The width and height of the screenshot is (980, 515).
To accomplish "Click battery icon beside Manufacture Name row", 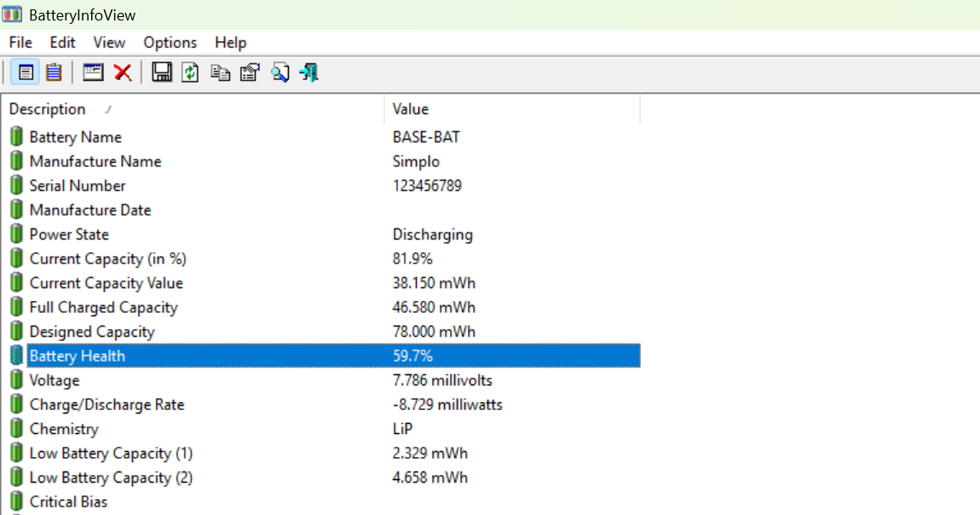I will tap(17, 160).
